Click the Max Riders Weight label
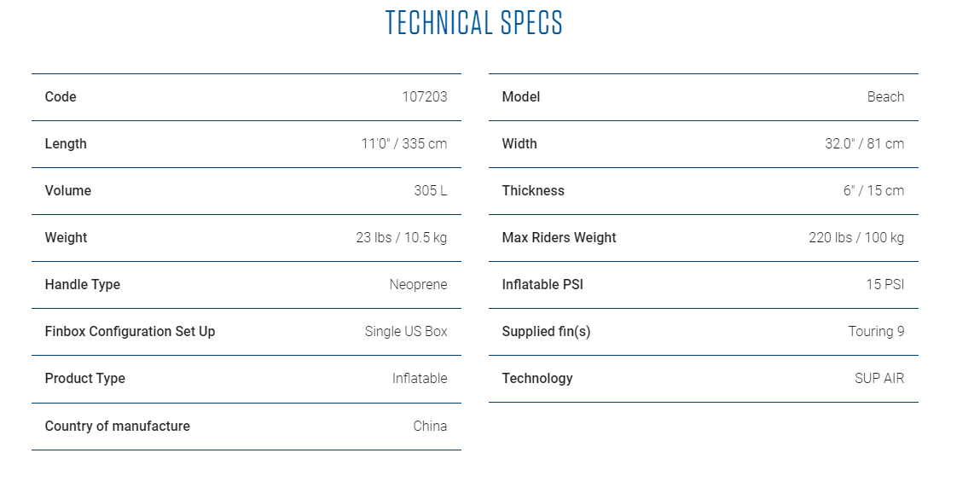The image size is (980, 482). coord(559,237)
